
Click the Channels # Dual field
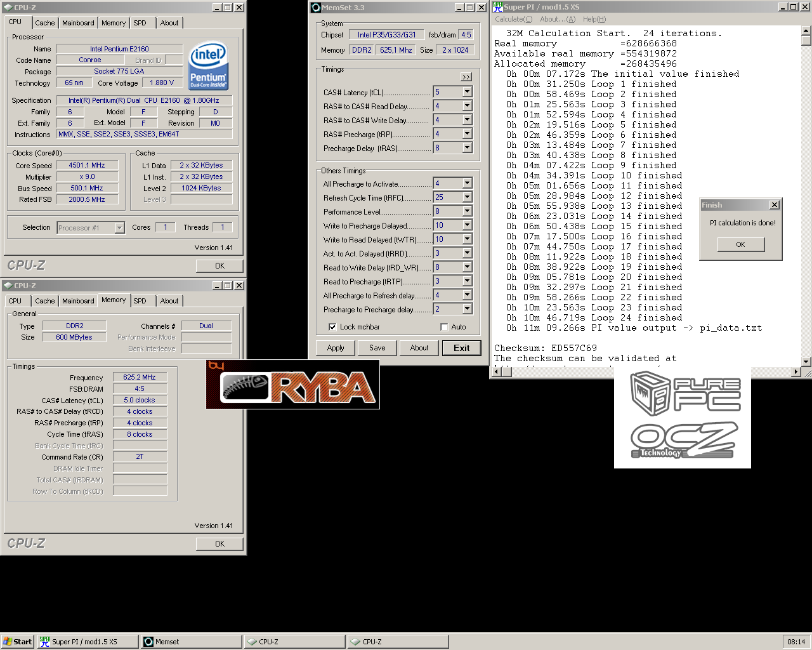[206, 326]
